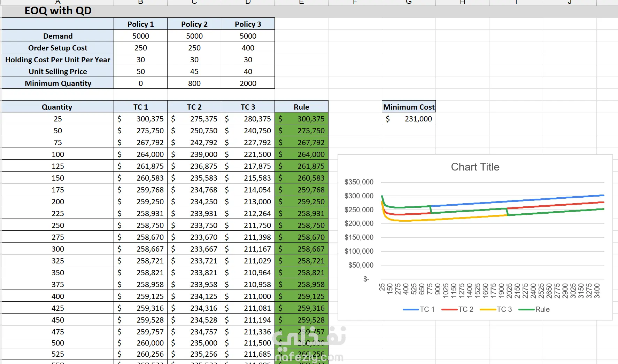Click Rule value 258,667
Image resolution: width=618 pixels, height=364 pixels.
point(301,249)
